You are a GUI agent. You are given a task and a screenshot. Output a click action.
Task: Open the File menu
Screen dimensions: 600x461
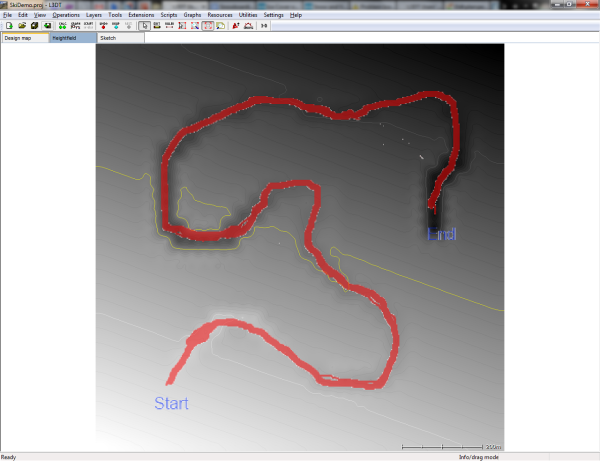(x=9, y=16)
